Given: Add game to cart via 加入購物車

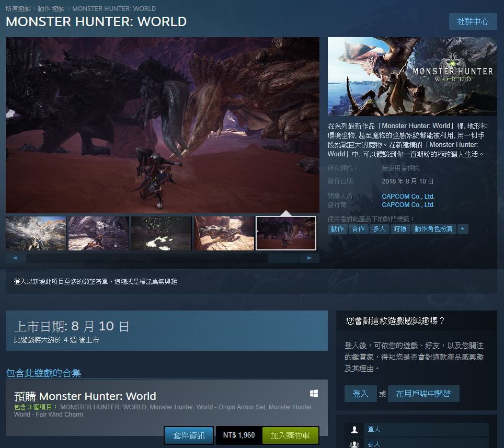Looking at the screenshot, I should click(x=290, y=435).
